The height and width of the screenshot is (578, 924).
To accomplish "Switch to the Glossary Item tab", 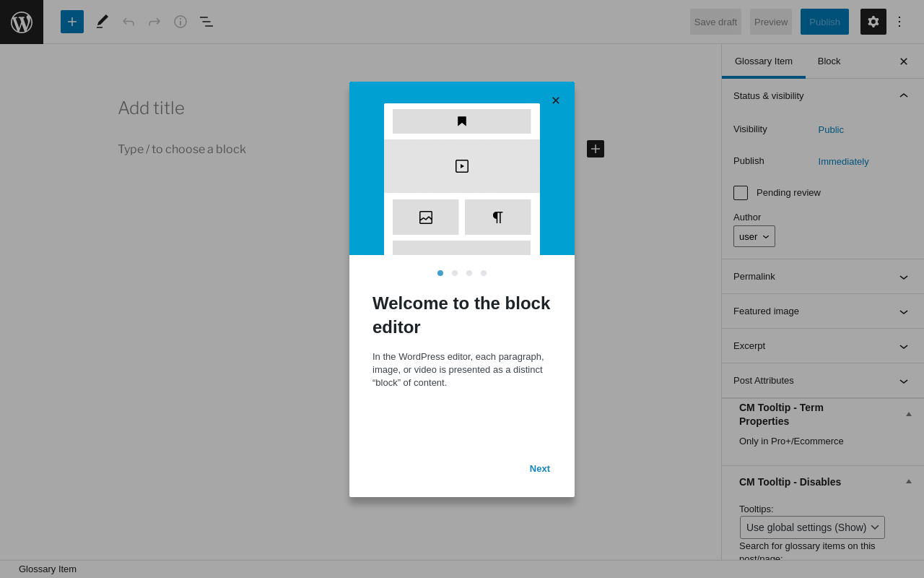I will click(x=764, y=61).
